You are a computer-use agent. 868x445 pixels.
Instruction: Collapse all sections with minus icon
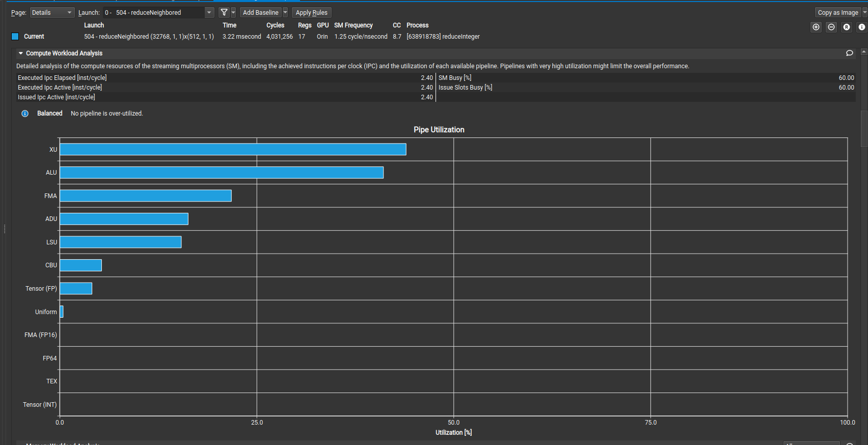(x=831, y=27)
